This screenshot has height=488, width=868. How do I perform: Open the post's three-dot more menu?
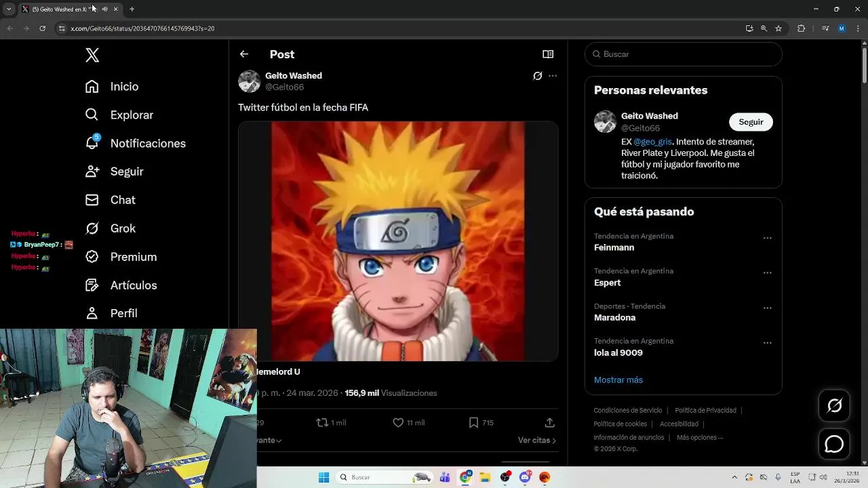click(553, 76)
